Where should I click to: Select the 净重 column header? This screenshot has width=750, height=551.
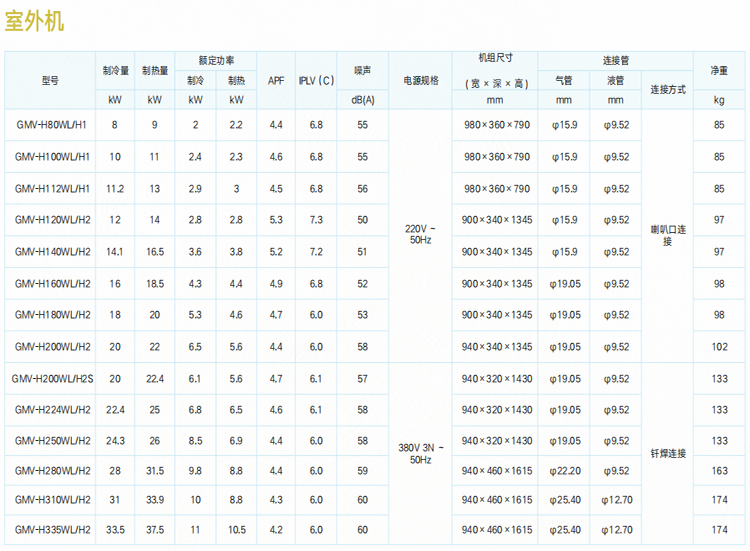tap(719, 71)
